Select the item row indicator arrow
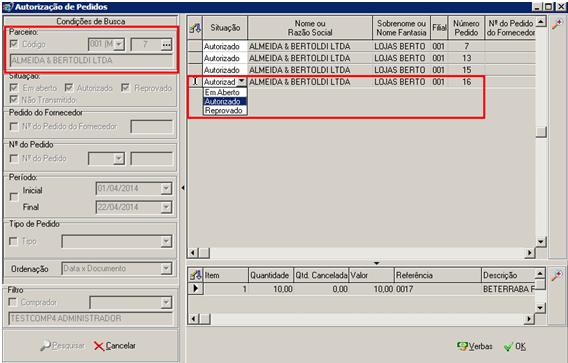The image size is (568, 363). click(196, 289)
